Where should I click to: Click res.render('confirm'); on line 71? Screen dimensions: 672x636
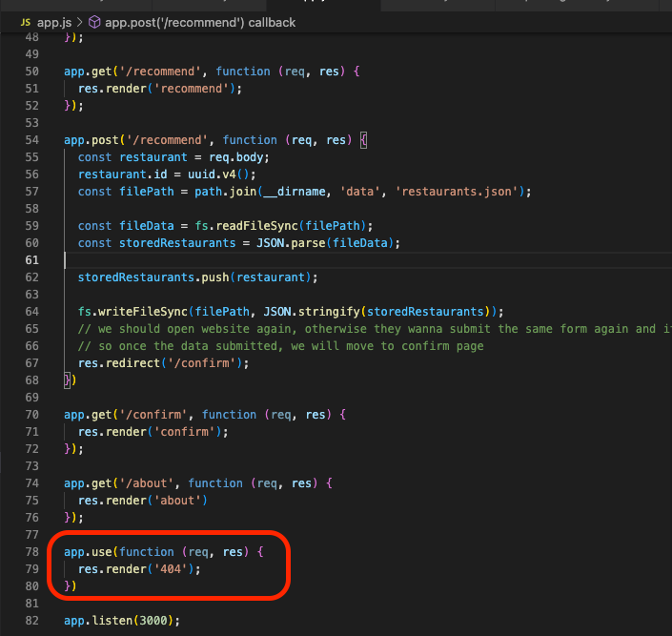pyautogui.click(x=153, y=431)
